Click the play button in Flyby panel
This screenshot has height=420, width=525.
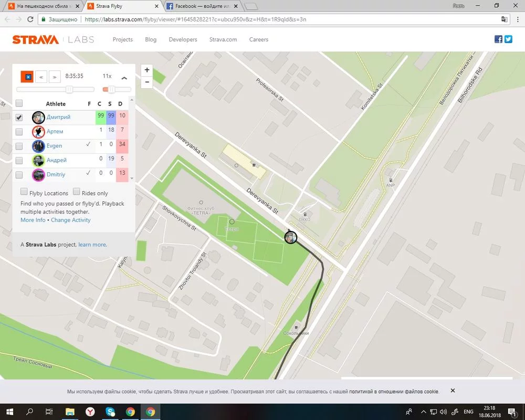tap(27, 77)
